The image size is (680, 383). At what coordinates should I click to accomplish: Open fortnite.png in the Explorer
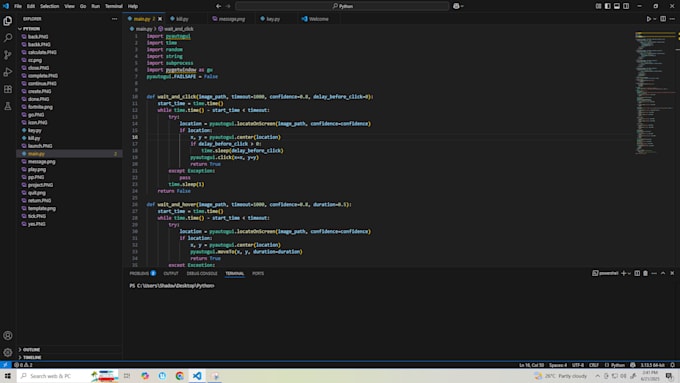pyautogui.click(x=40, y=107)
